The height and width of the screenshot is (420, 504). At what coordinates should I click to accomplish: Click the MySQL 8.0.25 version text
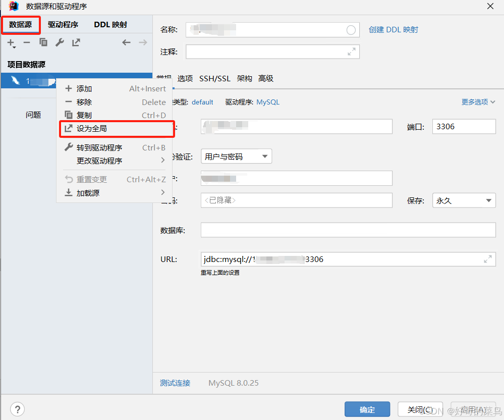tap(234, 383)
